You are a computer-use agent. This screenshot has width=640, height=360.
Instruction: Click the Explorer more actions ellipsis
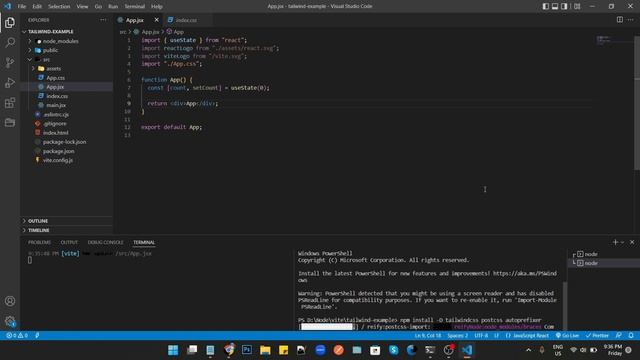(103, 20)
